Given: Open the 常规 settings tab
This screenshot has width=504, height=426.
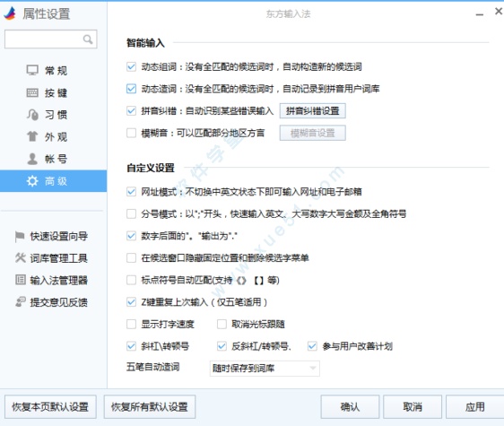Looking at the screenshot, I should (53, 71).
